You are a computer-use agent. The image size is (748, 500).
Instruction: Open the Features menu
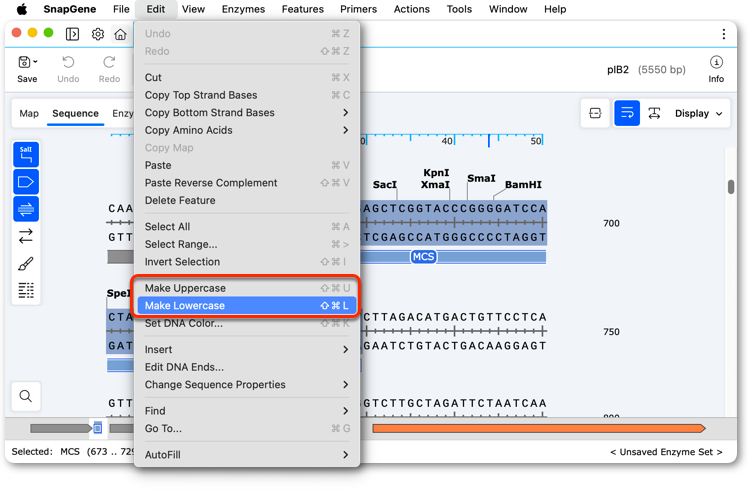point(302,9)
